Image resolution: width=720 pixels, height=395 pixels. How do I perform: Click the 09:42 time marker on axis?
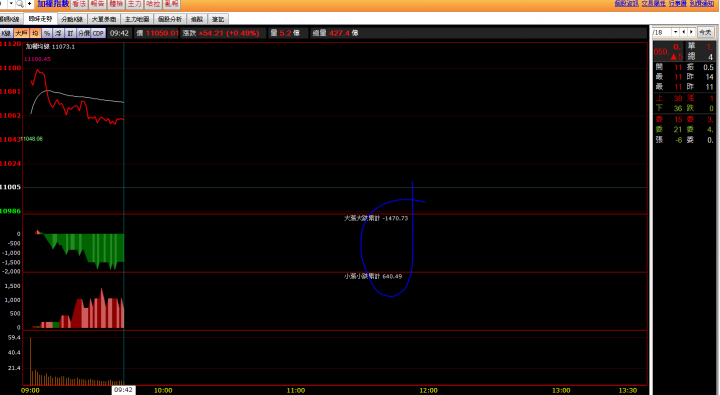coord(124,390)
